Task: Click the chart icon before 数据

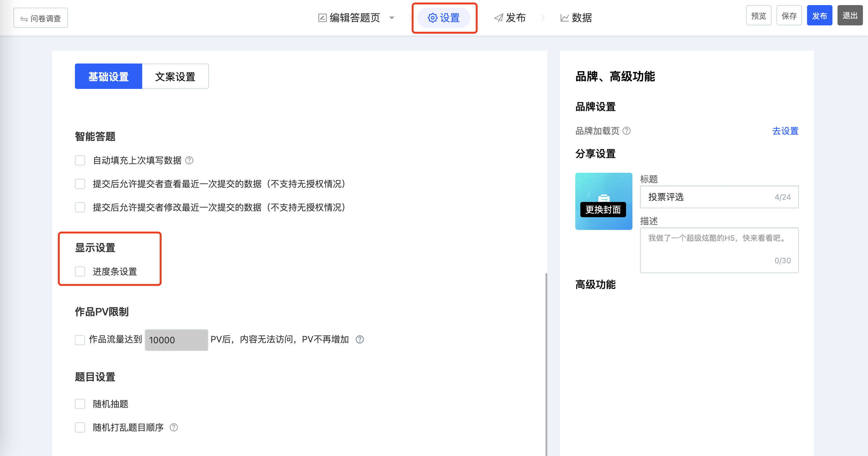Action: click(x=564, y=17)
